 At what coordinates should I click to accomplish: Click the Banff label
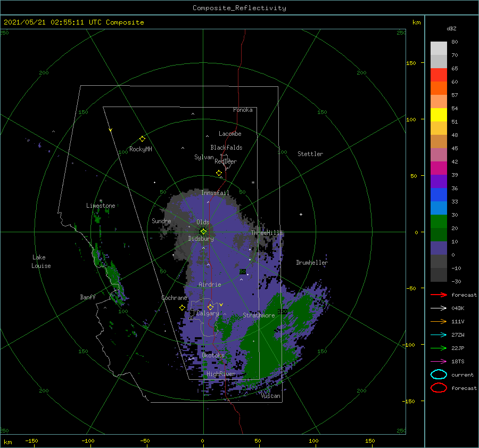pyautogui.click(x=88, y=297)
